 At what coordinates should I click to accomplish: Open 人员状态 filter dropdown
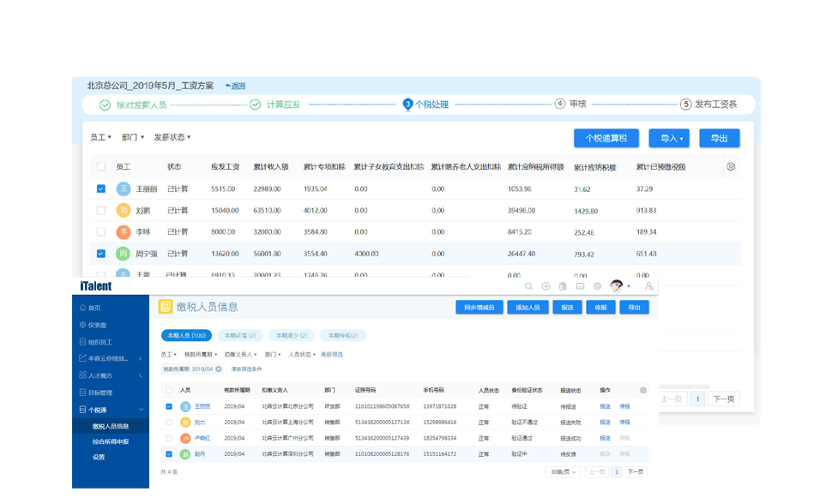pos(301,354)
